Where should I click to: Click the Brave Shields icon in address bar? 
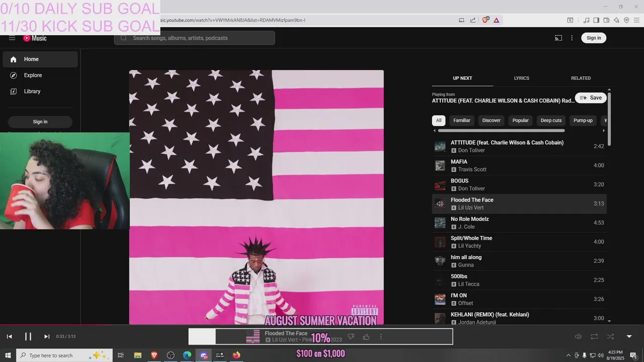[486, 20]
